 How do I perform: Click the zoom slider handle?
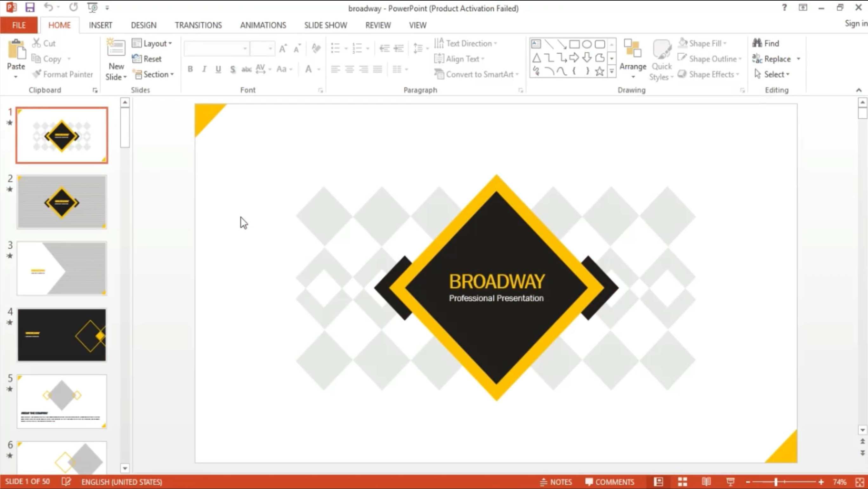tap(775, 482)
